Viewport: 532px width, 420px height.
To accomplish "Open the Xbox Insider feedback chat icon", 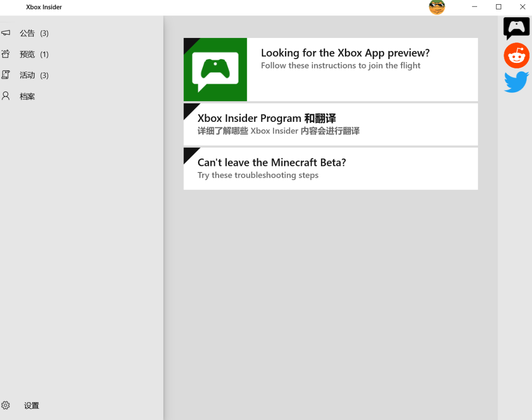I will [517, 29].
